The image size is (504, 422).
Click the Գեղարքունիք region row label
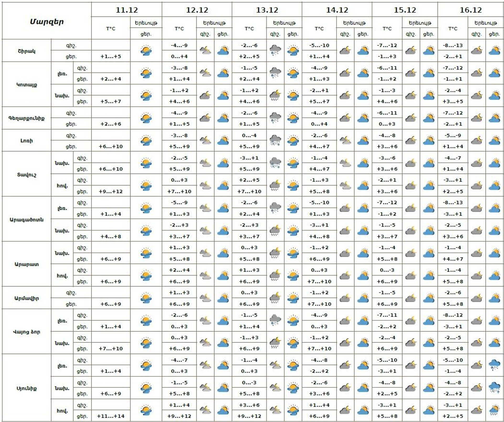27,118
